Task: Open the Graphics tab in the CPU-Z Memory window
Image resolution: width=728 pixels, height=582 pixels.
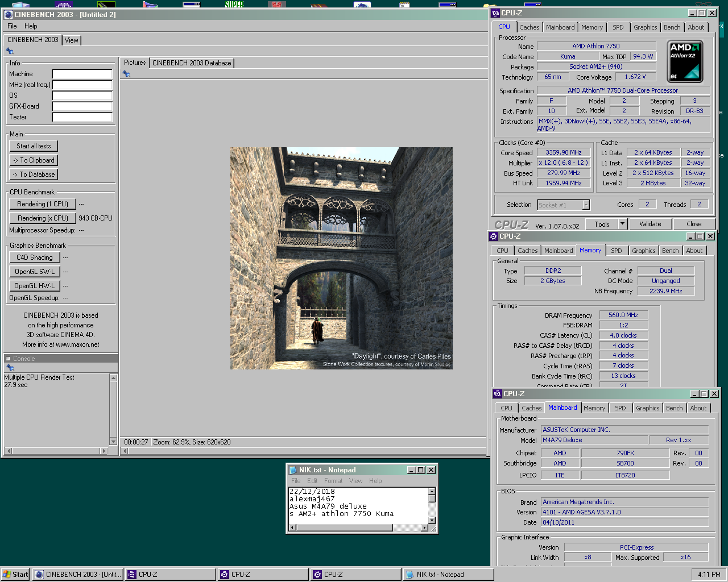Action: click(644, 251)
